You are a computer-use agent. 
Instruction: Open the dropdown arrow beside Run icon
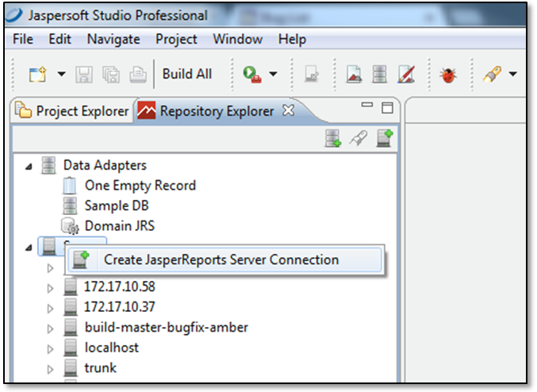click(x=273, y=74)
